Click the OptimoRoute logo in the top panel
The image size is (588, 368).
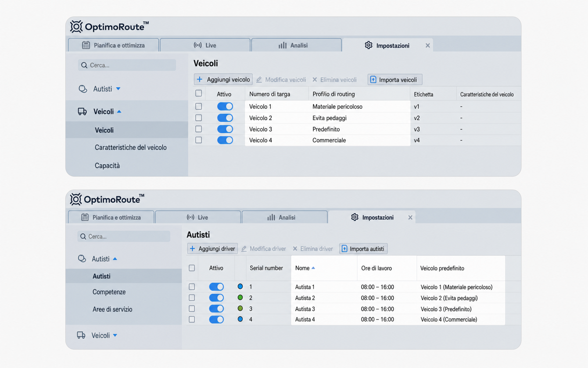pyautogui.click(x=110, y=26)
